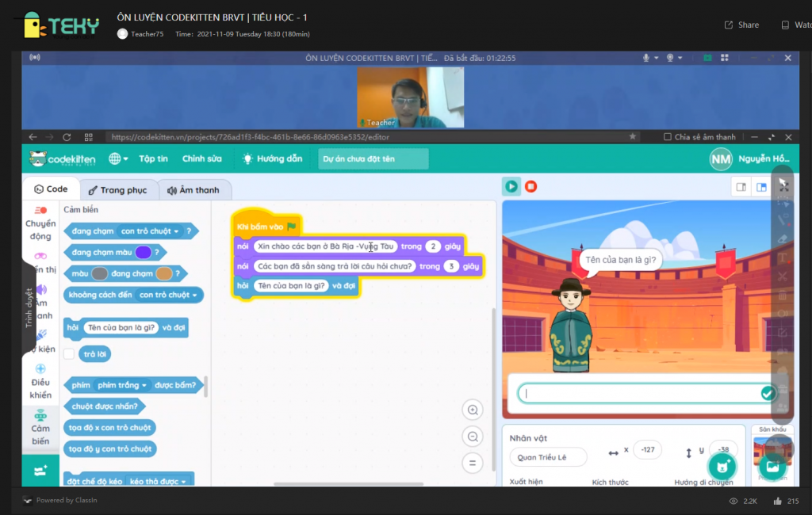Switch to the small stage layout icon
The height and width of the screenshot is (515, 812).
click(x=741, y=188)
